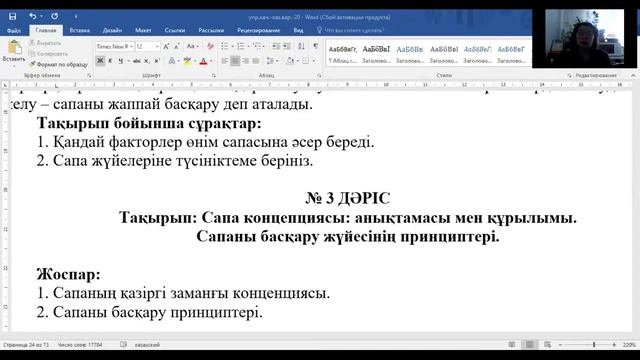640x360 pixels.
Task: Open the font group dialog launcher
Action: [213, 76]
